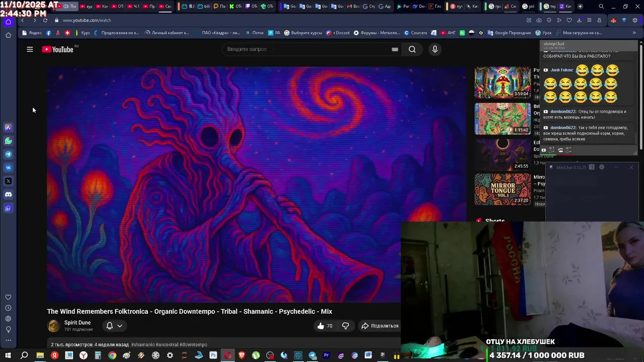644x362 pixels.
Task: Open Opera sidebar Aria AI icon
Action: 8,128
